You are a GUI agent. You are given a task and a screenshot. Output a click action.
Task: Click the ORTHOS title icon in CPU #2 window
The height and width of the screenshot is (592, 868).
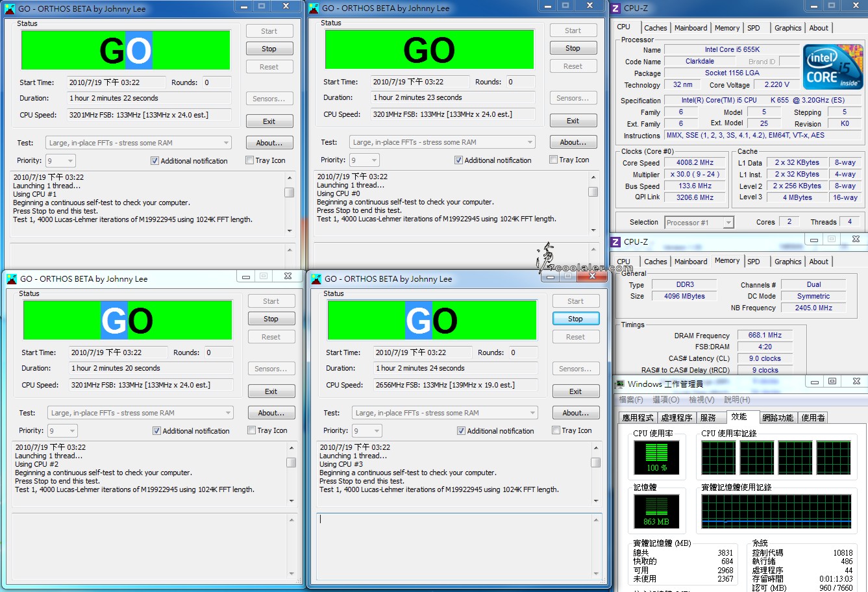pyautogui.click(x=12, y=278)
